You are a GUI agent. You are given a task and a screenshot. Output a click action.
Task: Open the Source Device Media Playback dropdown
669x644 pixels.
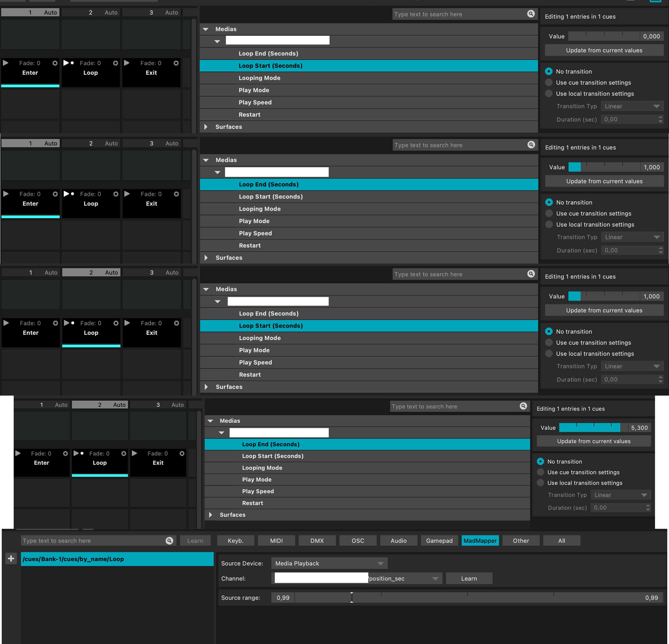(329, 563)
